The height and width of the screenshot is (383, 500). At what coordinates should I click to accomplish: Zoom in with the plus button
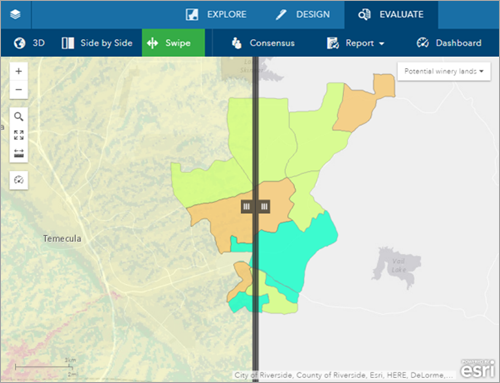pos(19,71)
